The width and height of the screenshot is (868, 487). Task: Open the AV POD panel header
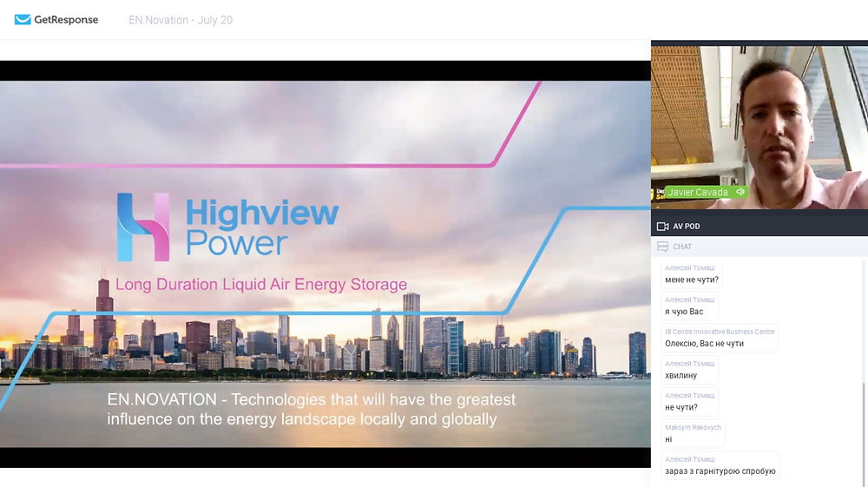(759, 227)
